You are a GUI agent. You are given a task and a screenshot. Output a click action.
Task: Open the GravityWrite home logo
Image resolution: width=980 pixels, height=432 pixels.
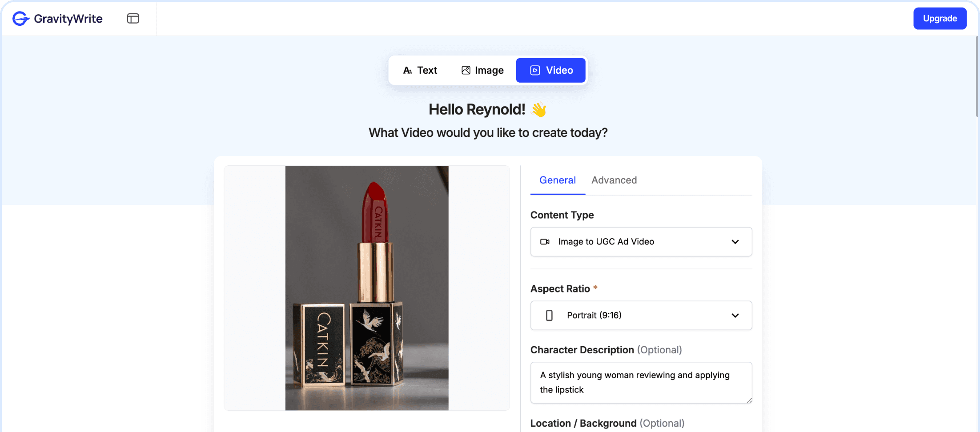[57, 19]
